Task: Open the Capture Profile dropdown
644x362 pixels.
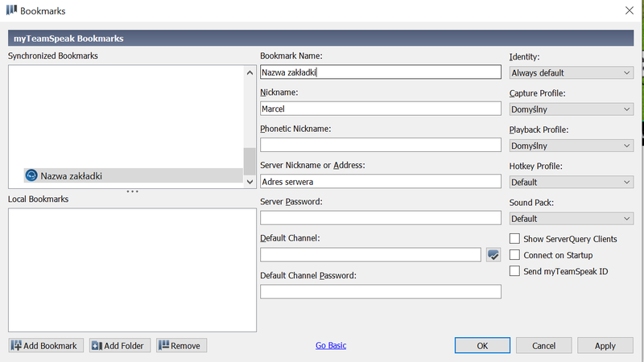Action: point(572,109)
